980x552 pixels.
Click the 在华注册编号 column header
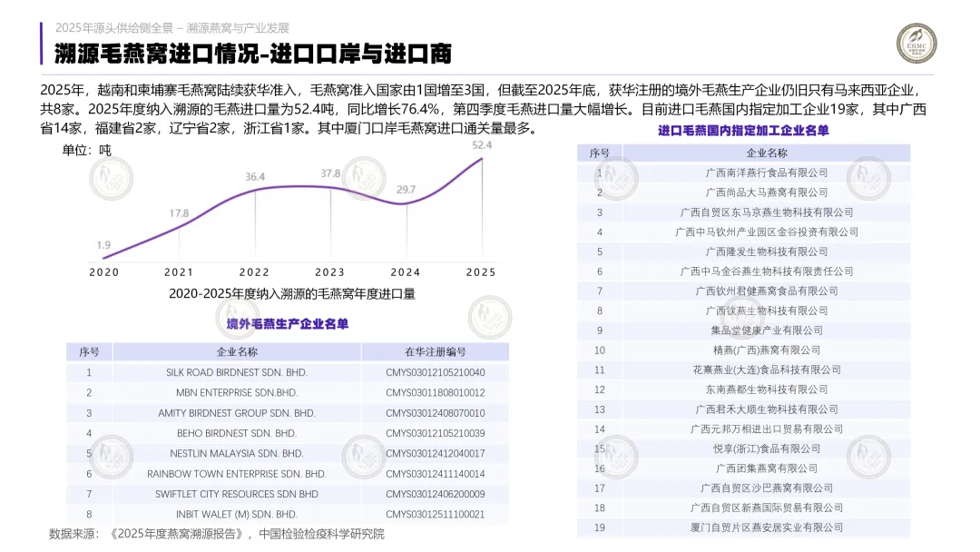coord(435,352)
